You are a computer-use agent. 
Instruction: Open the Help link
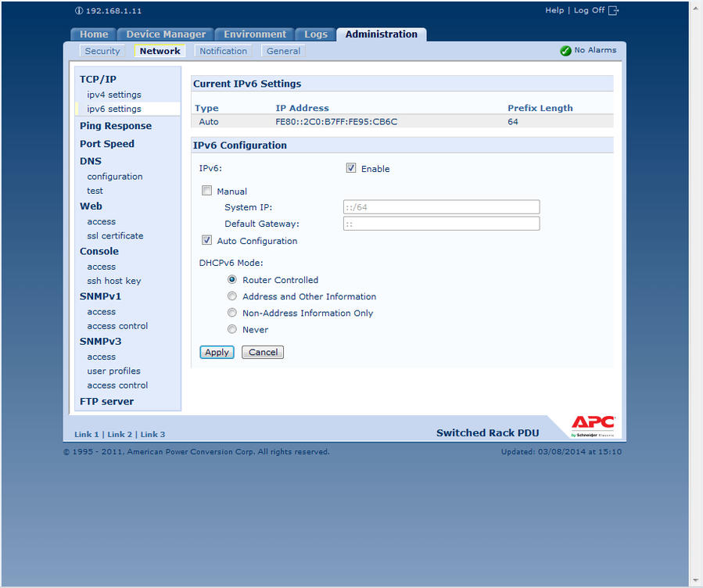(554, 10)
